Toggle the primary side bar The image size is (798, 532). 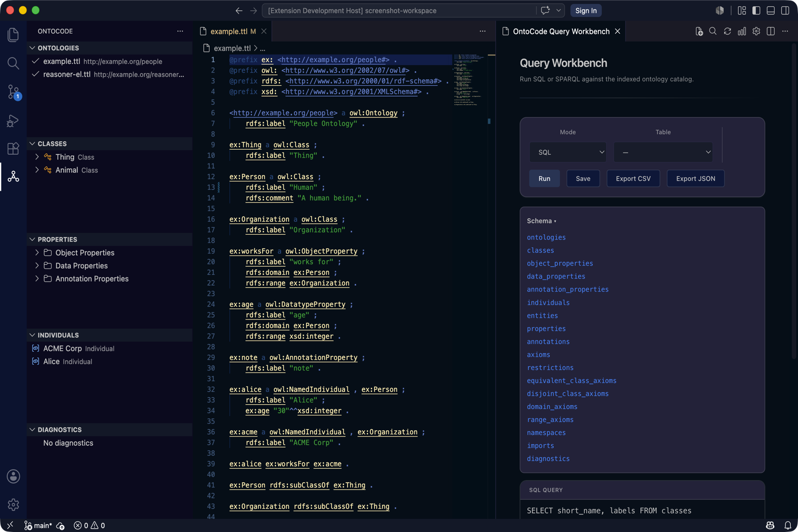(x=756, y=10)
